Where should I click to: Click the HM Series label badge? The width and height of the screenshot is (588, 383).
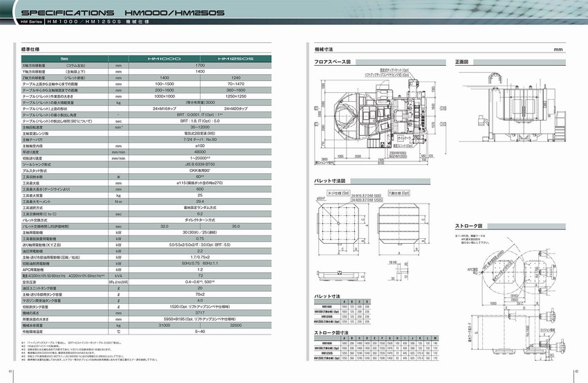click(x=32, y=24)
